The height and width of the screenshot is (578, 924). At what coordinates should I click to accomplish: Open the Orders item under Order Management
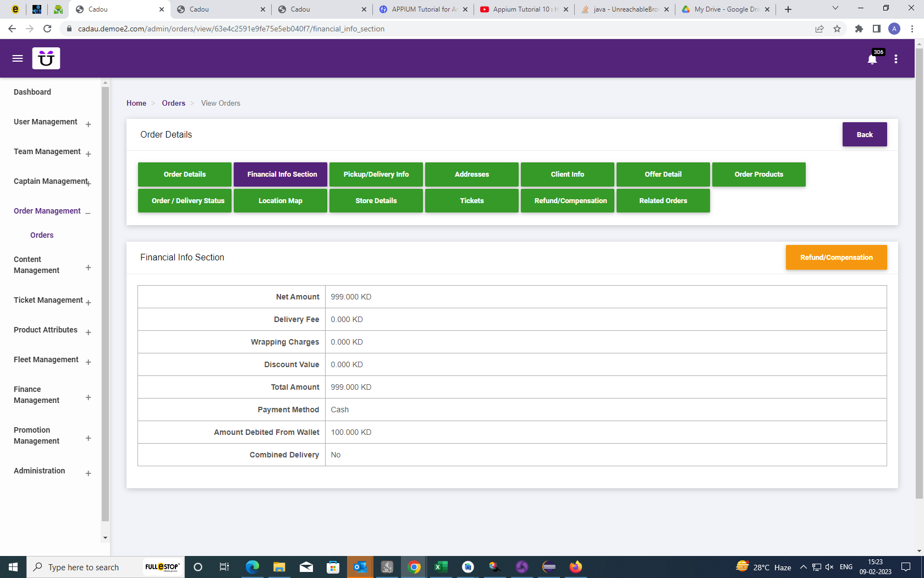point(42,235)
